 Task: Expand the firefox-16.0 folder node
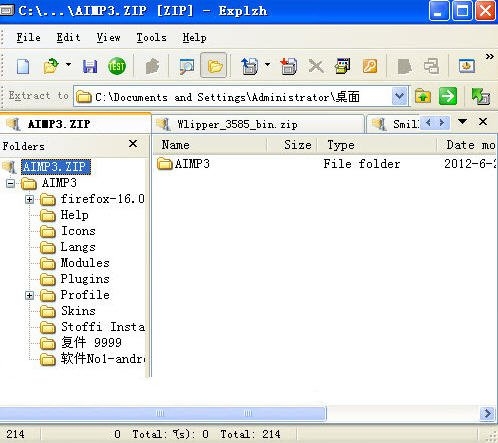pyautogui.click(x=30, y=199)
